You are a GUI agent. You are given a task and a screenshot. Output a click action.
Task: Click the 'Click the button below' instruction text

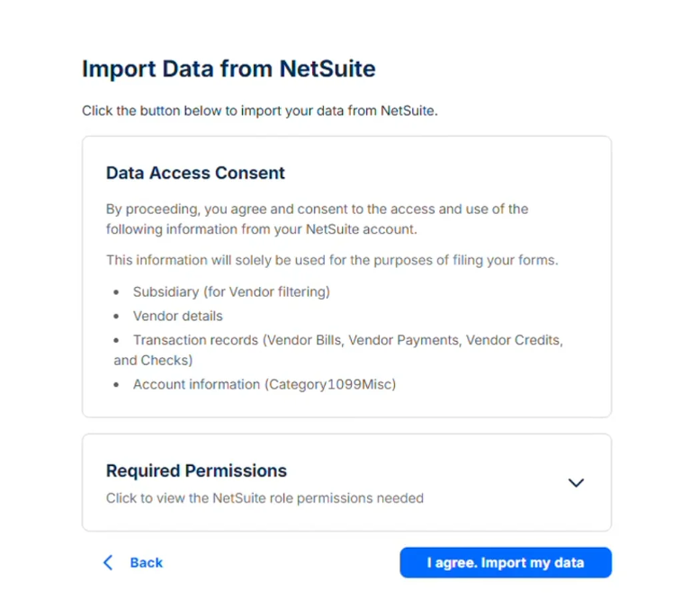click(x=259, y=112)
